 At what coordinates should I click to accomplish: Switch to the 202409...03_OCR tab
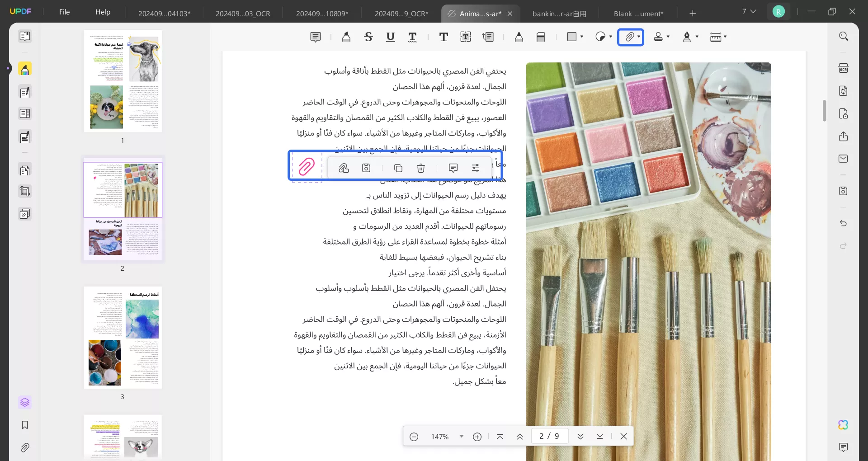(243, 14)
